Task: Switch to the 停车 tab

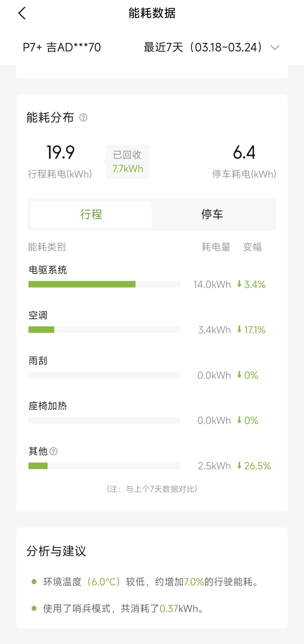Action: (212, 214)
